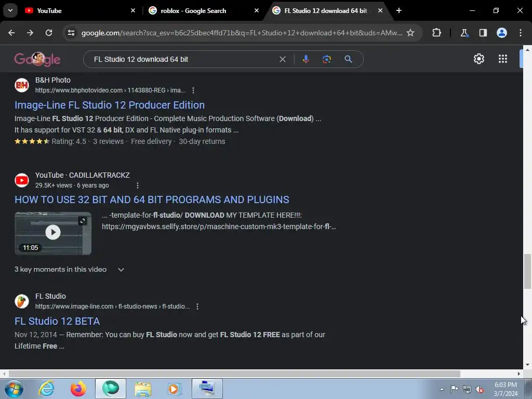Open more options for B&H Photo result
Screen dimensions: 532x399
(193, 90)
